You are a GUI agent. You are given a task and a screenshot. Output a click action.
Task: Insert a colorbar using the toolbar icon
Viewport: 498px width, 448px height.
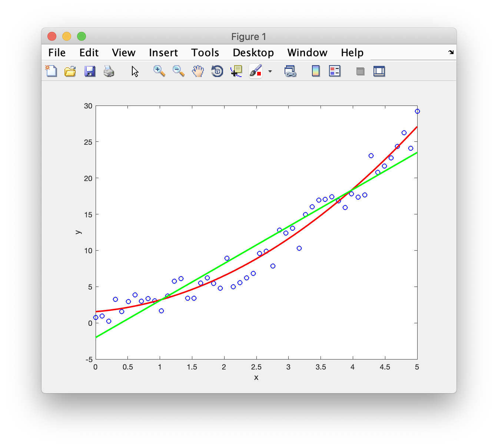(316, 71)
